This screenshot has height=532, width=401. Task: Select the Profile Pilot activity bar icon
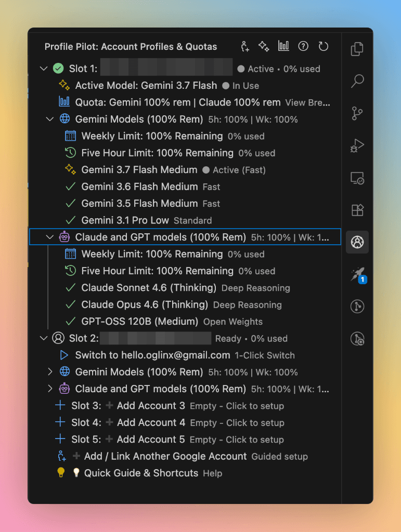click(357, 242)
